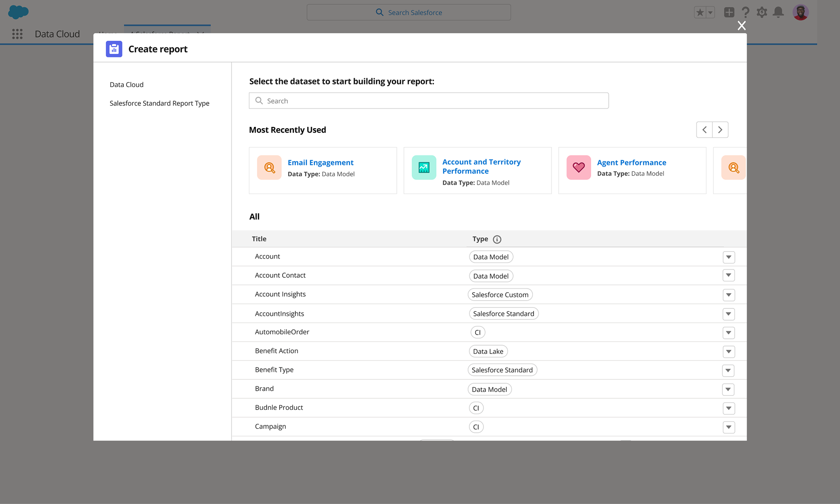Image resolution: width=840 pixels, height=504 pixels.
Task: Click the Title column header
Action: click(x=259, y=239)
